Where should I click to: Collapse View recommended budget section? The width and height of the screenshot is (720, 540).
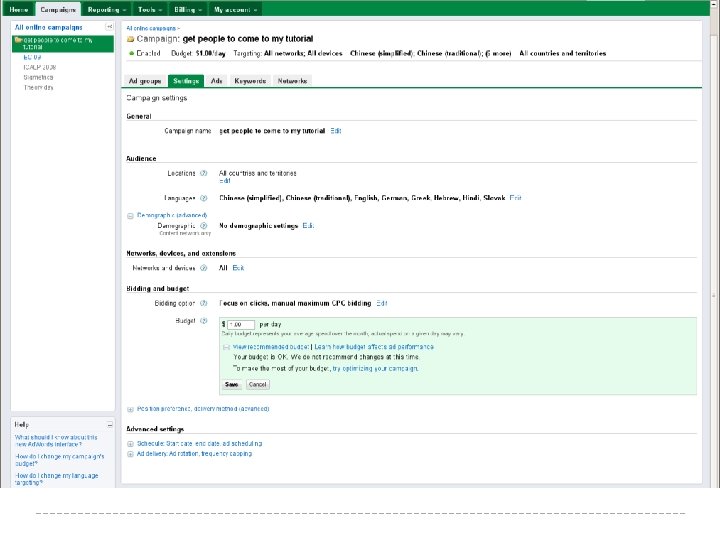coord(227,345)
